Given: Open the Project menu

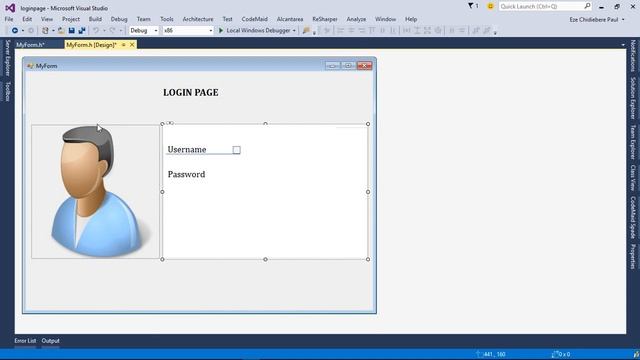Looking at the screenshot, I should pos(71,19).
